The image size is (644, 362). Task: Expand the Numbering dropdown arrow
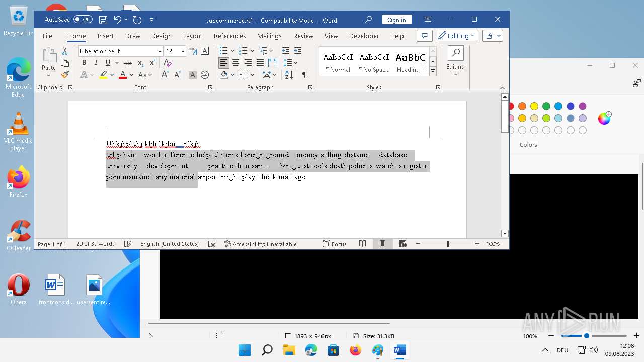point(252,51)
